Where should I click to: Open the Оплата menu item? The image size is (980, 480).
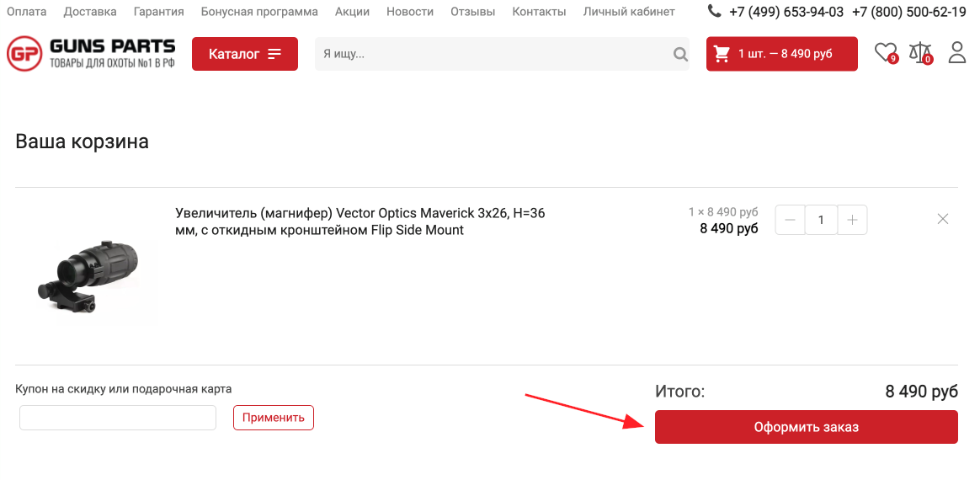click(26, 12)
